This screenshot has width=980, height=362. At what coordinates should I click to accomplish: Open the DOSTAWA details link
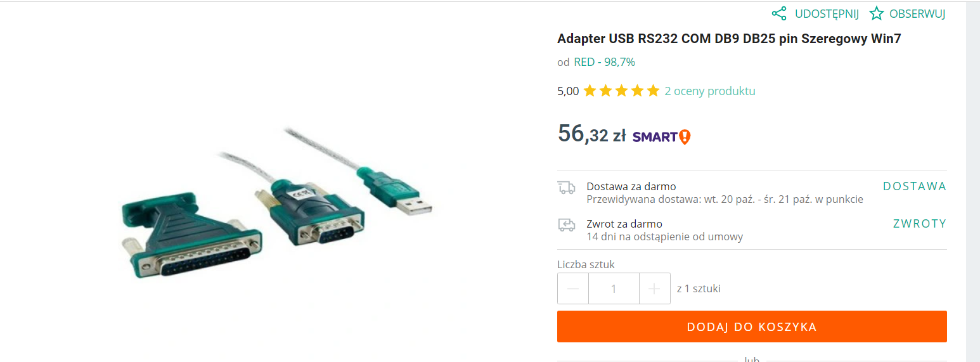click(914, 186)
